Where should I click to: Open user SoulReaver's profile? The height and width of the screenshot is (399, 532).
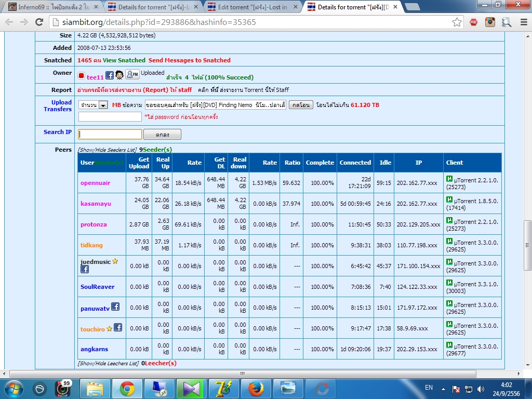97,287
